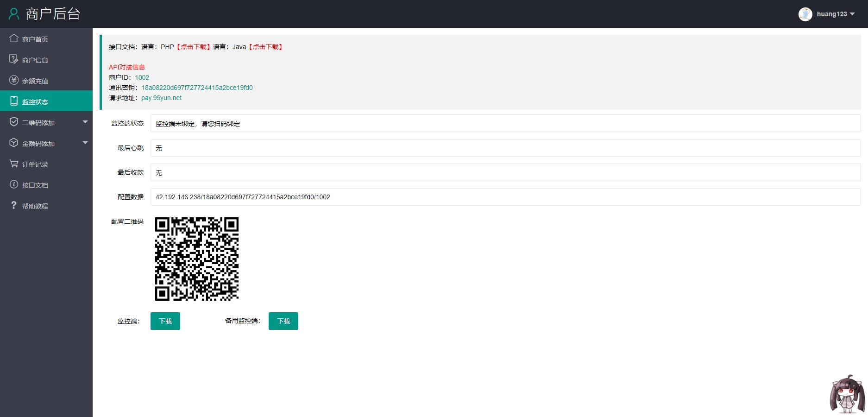Image resolution: width=868 pixels, height=417 pixels.
Task: Click the 监控端状态 field
Action: point(505,123)
